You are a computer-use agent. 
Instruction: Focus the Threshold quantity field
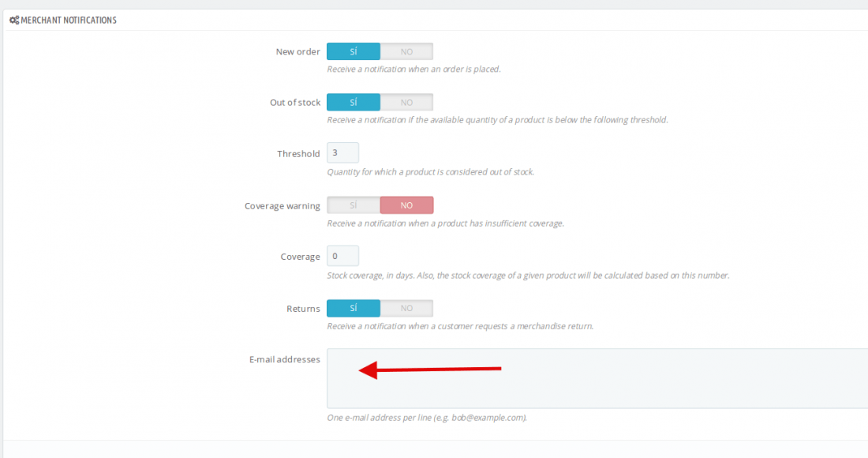click(x=342, y=153)
